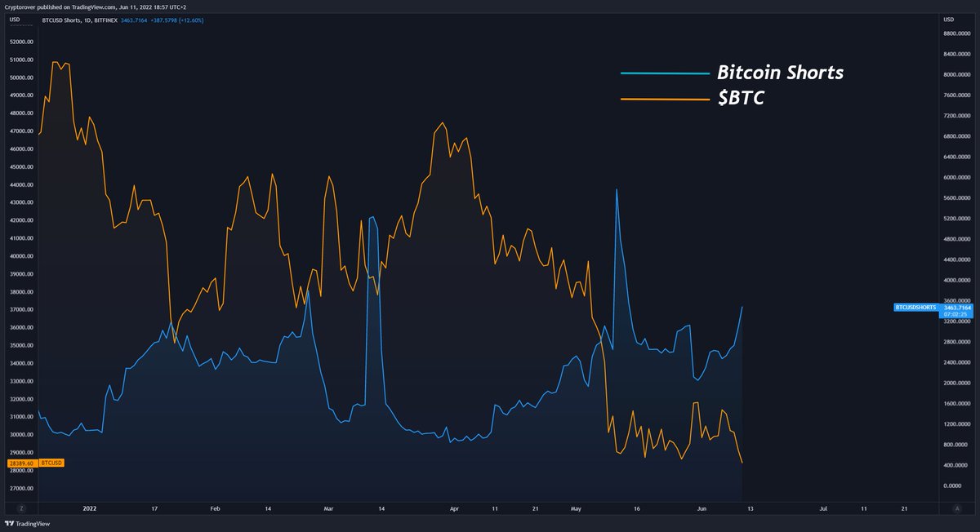980x532 pixels.
Task: Click 6000.0000 on right price scale
Action: point(955,177)
